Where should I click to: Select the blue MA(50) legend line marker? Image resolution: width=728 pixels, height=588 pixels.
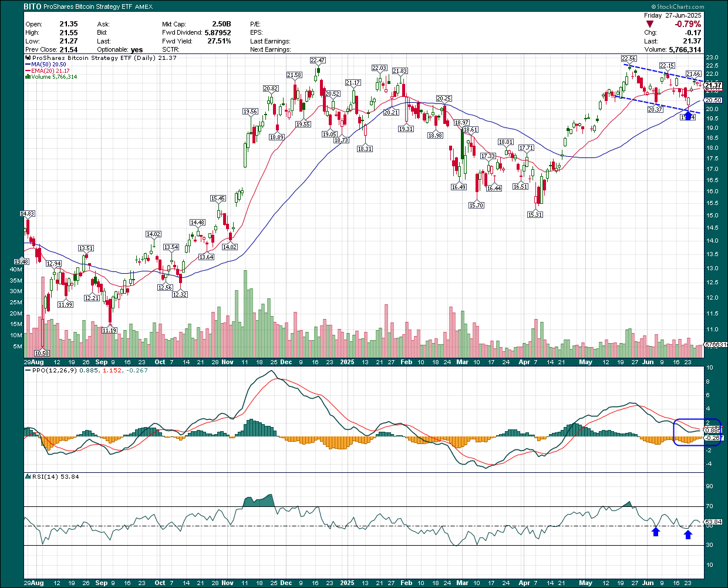click(27, 65)
